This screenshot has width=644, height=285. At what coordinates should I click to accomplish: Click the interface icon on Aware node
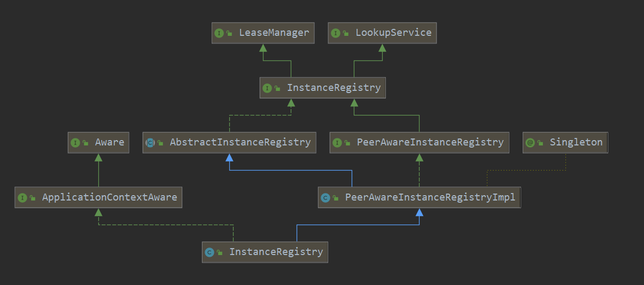coord(75,143)
